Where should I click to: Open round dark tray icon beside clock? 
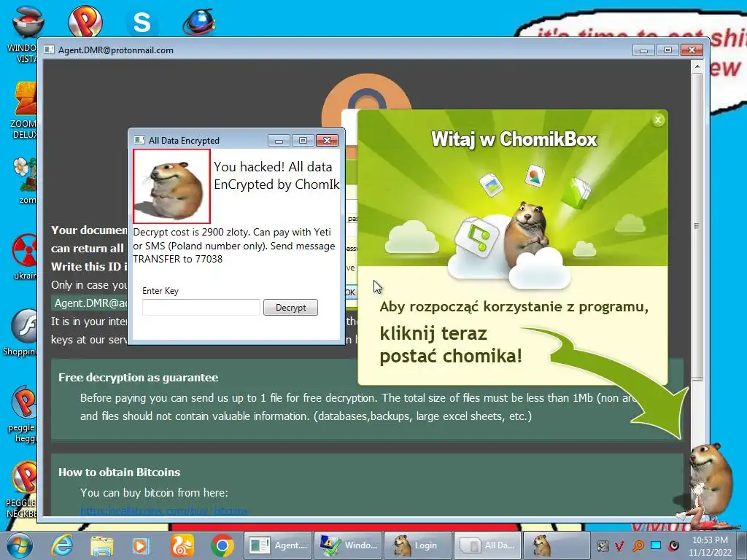pyautogui.click(x=673, y=545)
